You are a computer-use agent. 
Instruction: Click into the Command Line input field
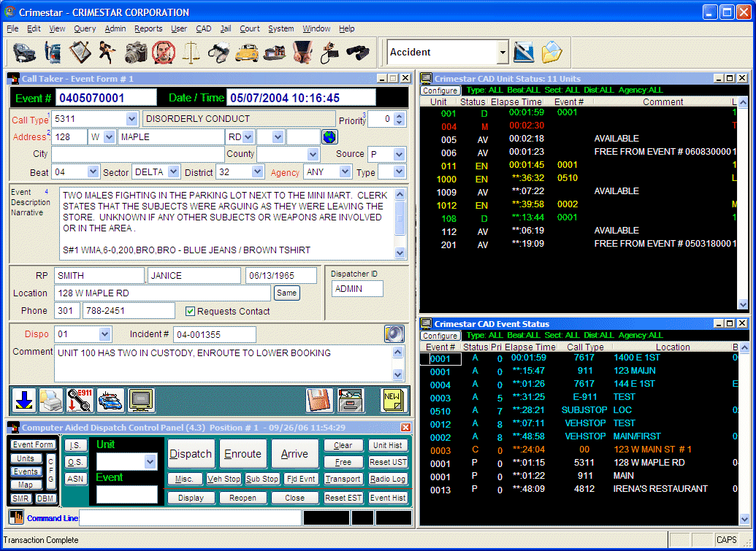pyautogui.click(x=190, y=518)
